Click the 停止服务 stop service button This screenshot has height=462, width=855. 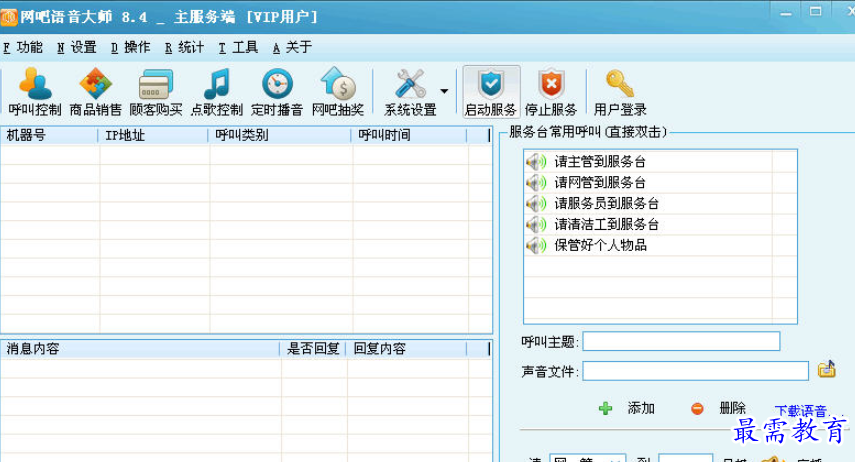coord(551,92)
